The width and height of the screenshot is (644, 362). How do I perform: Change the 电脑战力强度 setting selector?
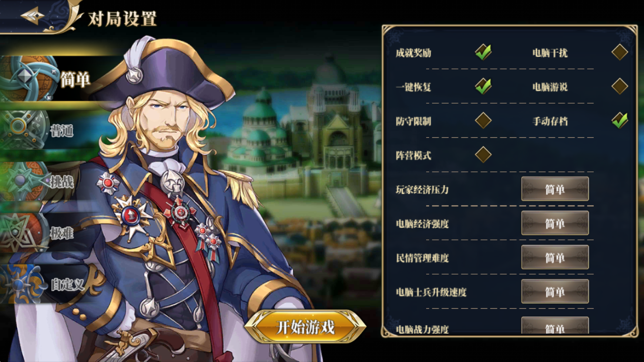tap(555, 326)
